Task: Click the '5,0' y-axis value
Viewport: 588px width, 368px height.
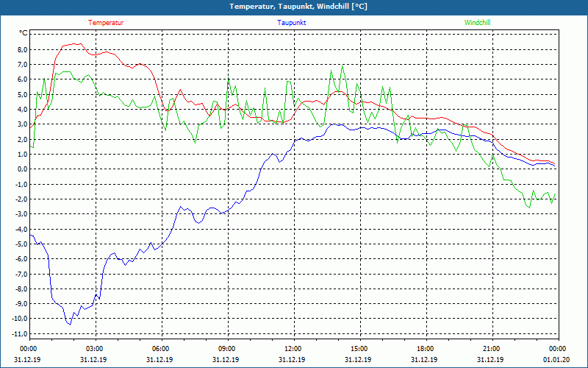Action: pyautogui.click(x=23, y=95)
